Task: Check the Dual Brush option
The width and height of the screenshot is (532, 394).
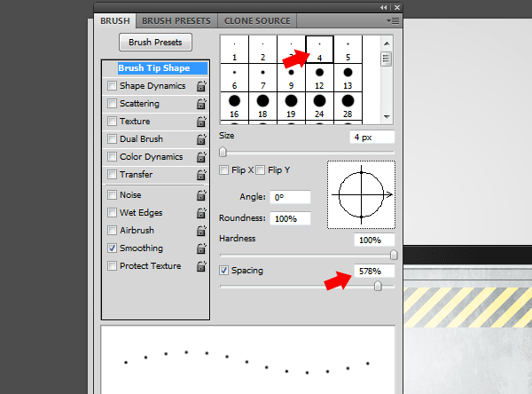Action: [x=112, y=138]
